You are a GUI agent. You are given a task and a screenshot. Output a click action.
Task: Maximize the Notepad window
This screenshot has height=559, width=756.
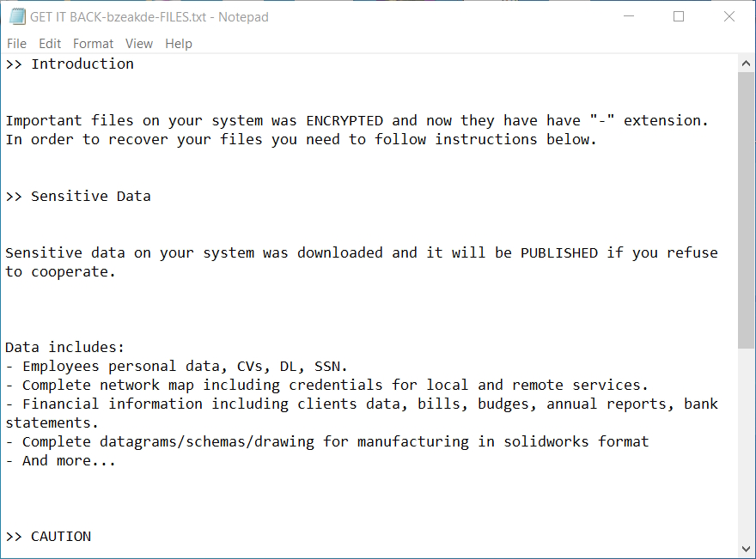pyautogui.click(x=679, y=17)
